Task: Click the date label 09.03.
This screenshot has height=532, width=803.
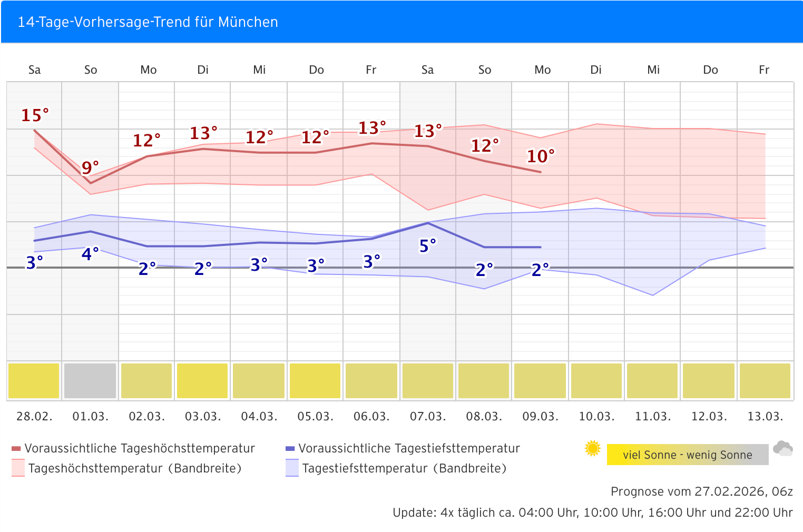Action: pos(540,417)
